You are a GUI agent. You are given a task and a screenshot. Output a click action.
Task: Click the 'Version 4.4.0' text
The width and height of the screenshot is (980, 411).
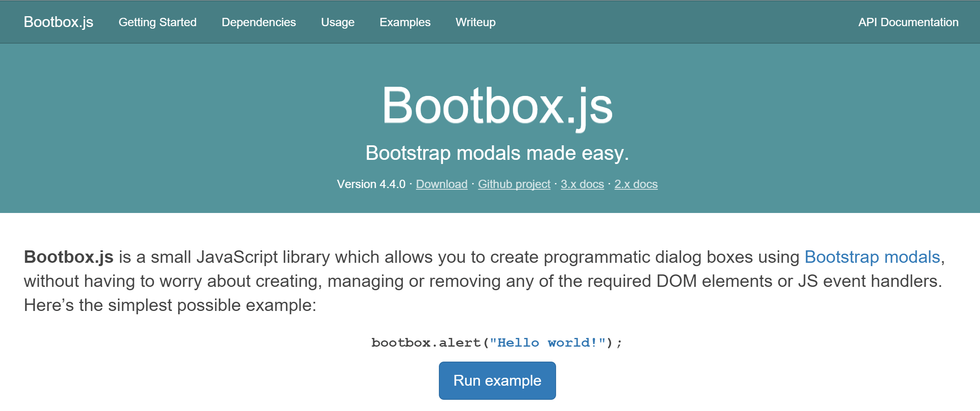pyautogui.click(x=371, y=184)
